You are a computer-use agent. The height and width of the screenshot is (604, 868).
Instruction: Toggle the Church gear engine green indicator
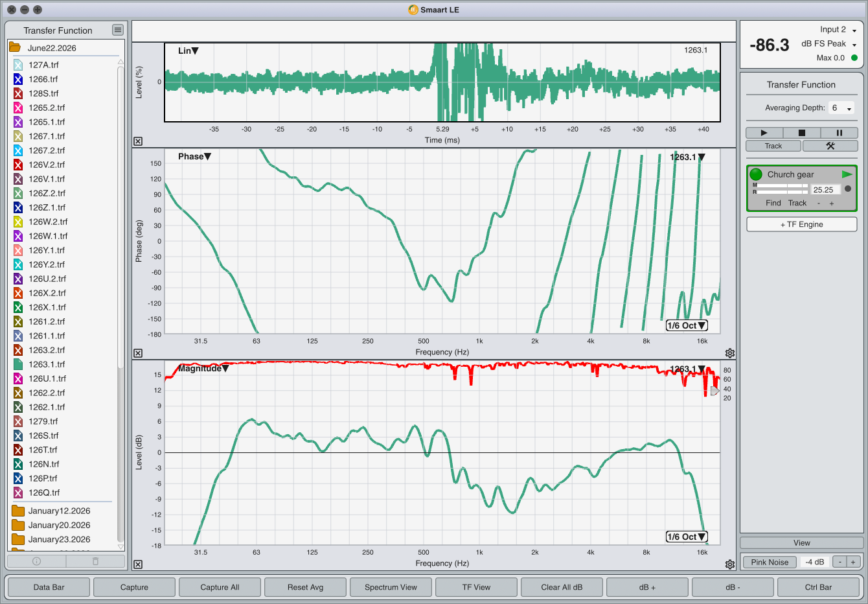tap(756, 174)
